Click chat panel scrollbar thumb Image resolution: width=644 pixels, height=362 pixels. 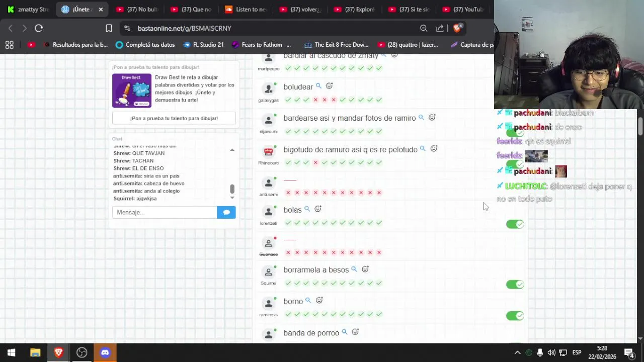[232, 189]
